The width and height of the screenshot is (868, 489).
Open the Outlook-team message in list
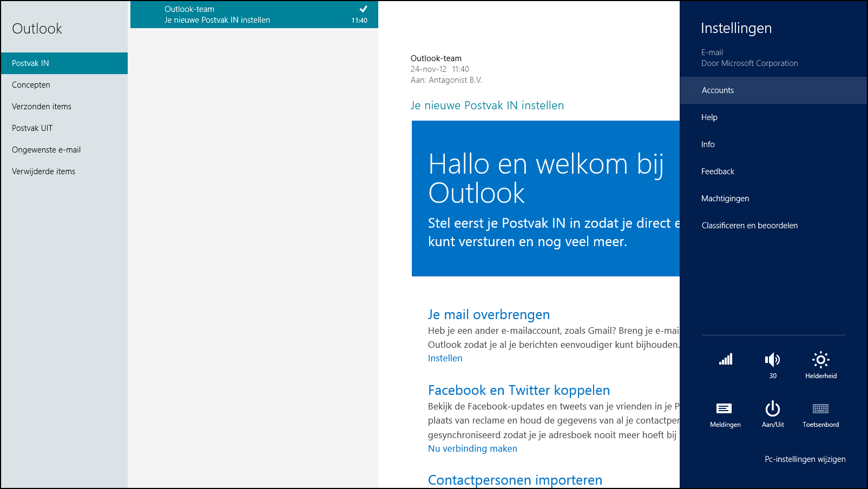tap(254, 15)
